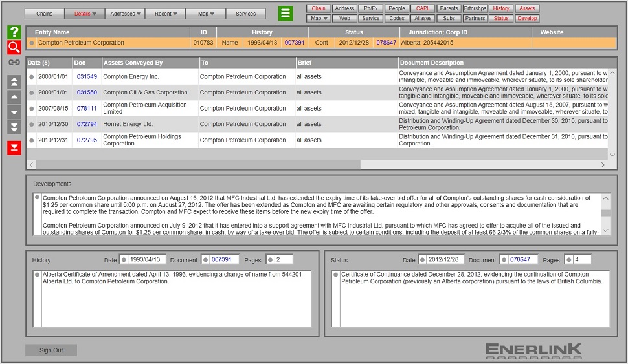The width and height of the screenshot is (628, 364).
Task: Open the People button
Action: pos(397,8)
